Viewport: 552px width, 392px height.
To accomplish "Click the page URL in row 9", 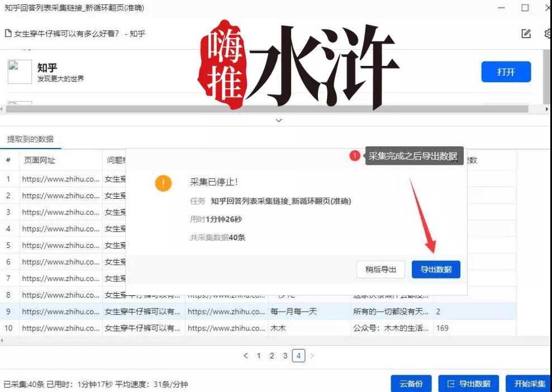I will click(60, 312).
